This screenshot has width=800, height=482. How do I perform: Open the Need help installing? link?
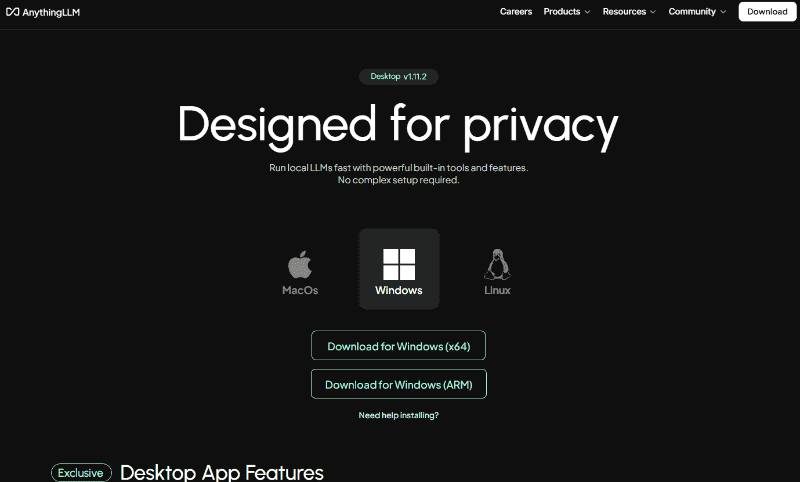coord(398,415)
